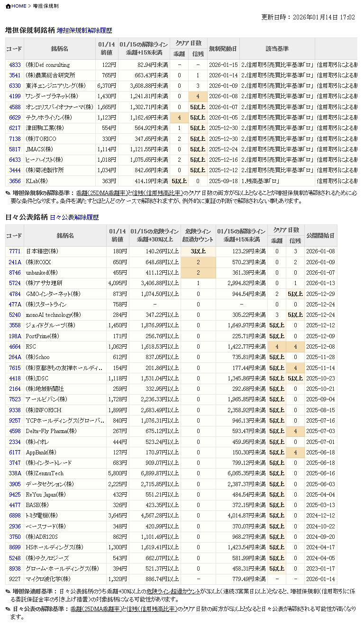Open the 増担保規制解除履歴 link
Viewport: 364px width, 628px height.
tap(84, 30)
